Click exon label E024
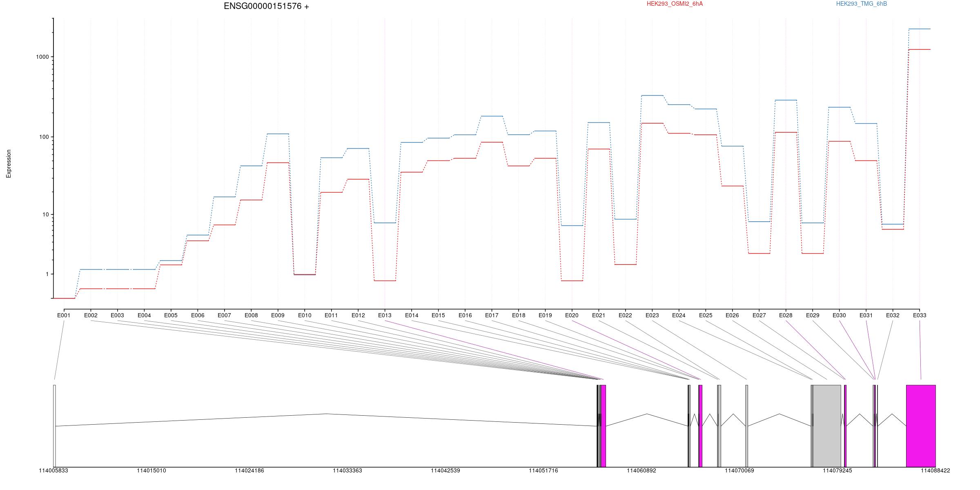This screenshot has height=490, width=980. [x=679, y=315]
